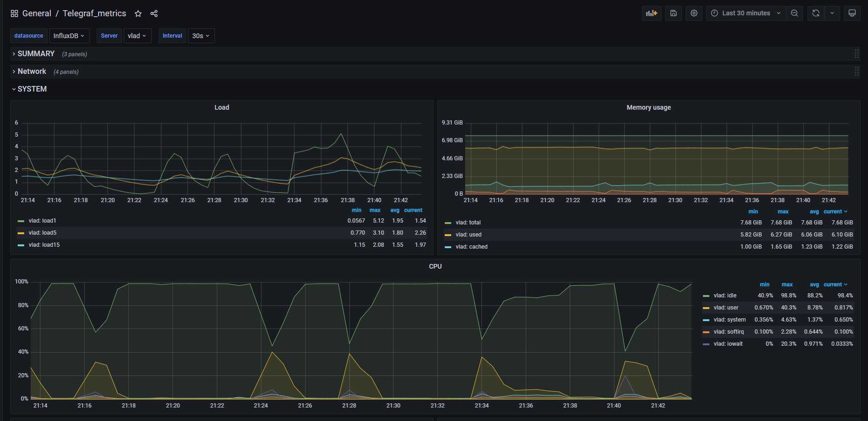
Task: Open 30s Interval dropdown
Action: point(201,36)
